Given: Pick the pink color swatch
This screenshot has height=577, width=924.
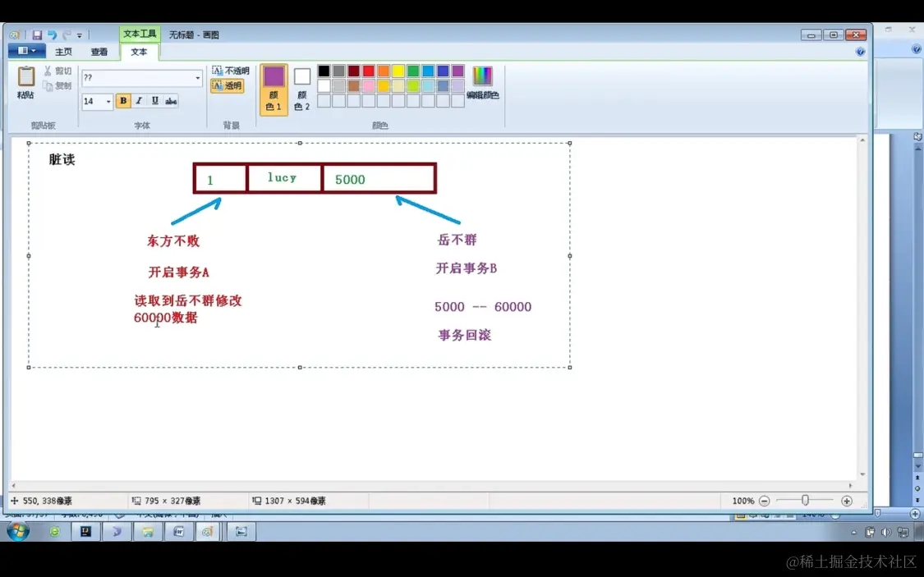Looking at the screenshot, I should (368, 86).
